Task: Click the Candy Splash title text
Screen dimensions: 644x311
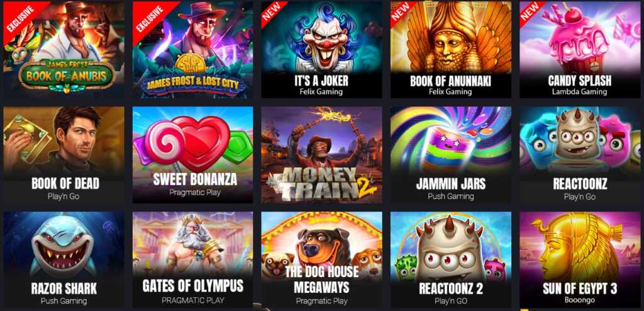Action: click(579, 81)
